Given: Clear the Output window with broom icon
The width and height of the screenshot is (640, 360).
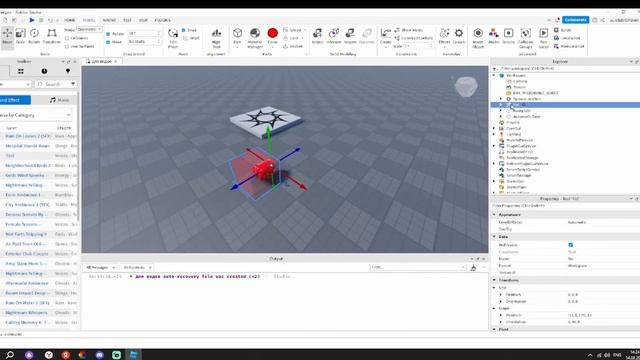Looking at the screenshot, I should tap(473, 267).
